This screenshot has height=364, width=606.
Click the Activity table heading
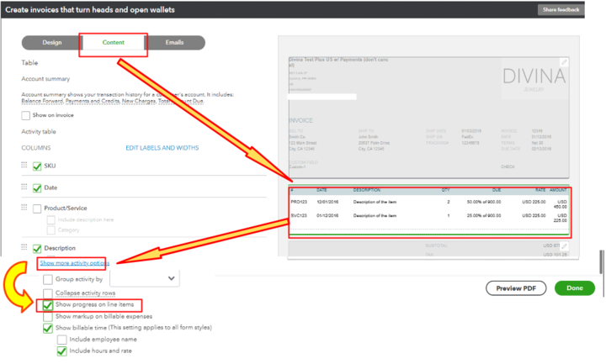tap(39, 132)
